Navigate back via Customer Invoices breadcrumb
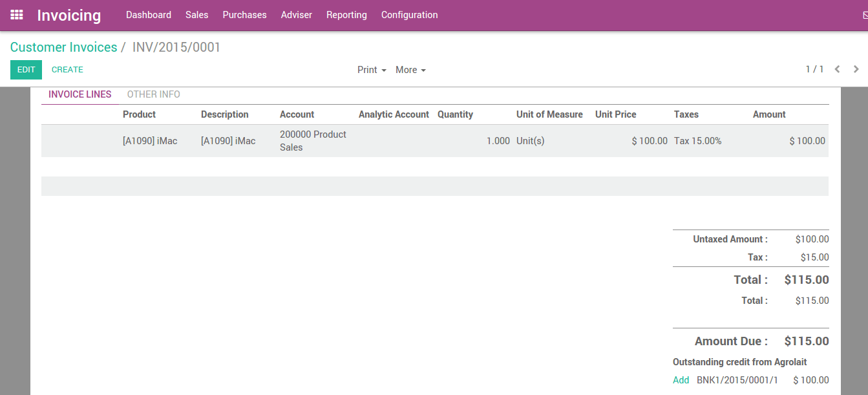The width and height of the screenshot is (868, 395). [x=63, y=47]
